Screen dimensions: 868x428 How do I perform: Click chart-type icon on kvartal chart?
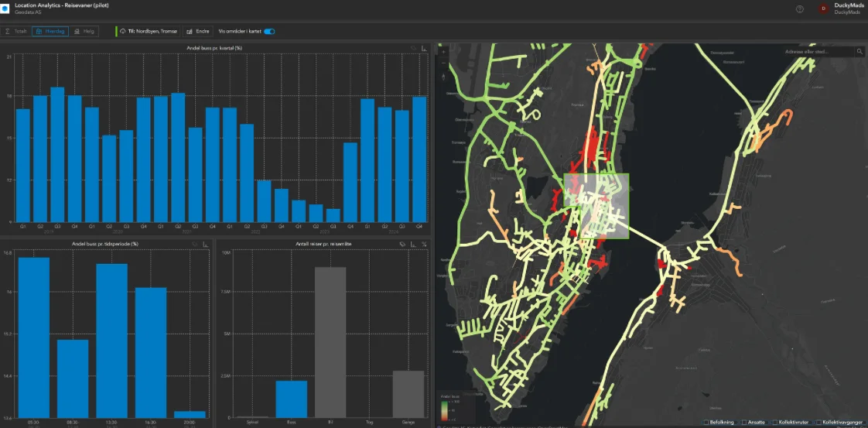point(424,48)
